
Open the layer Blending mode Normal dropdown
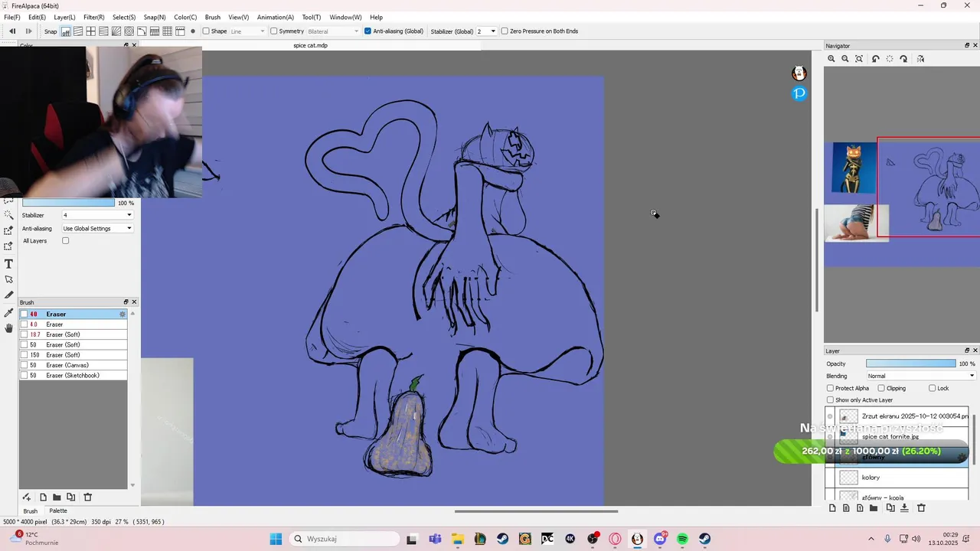point(921,377)
